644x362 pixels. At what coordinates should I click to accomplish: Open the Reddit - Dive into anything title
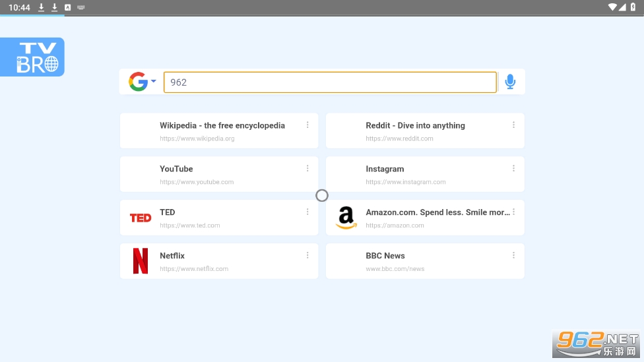(415, 125)
